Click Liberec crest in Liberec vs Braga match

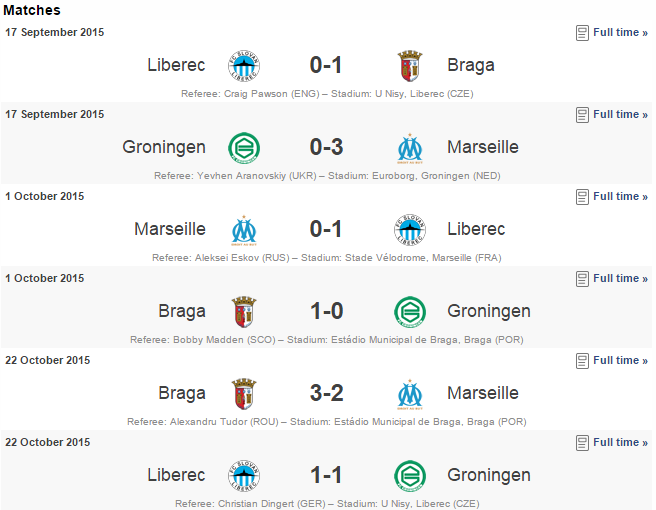pyautogui.click(x=244, y=66)
